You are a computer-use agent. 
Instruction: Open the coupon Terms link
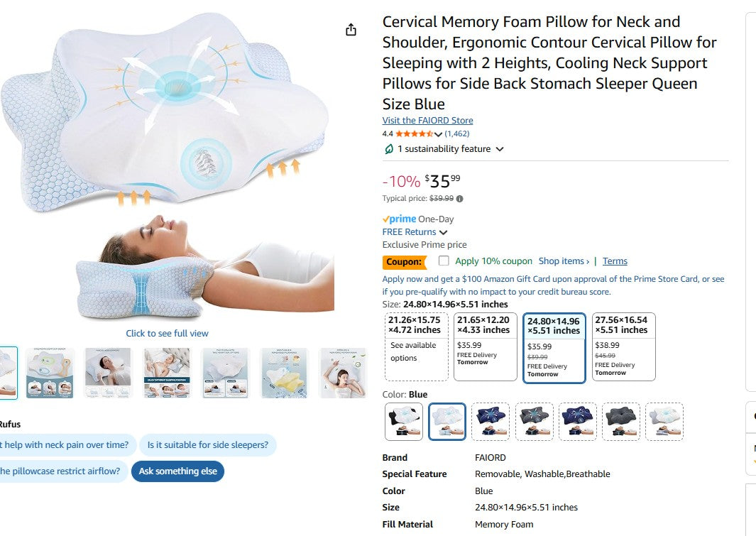[615, 261]
